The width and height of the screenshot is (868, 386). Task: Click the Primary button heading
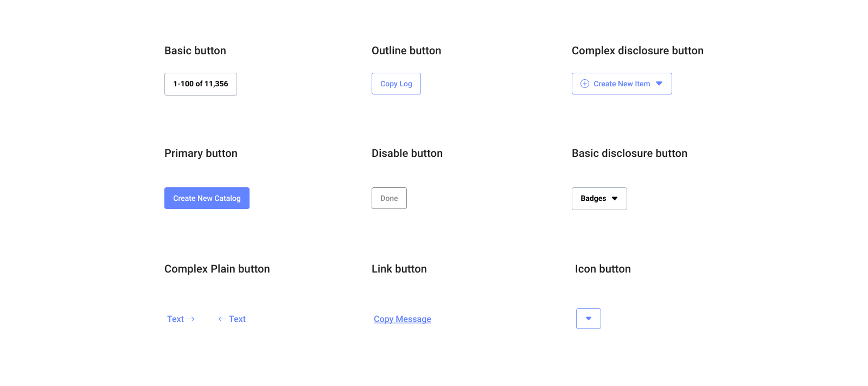[201, 153]
